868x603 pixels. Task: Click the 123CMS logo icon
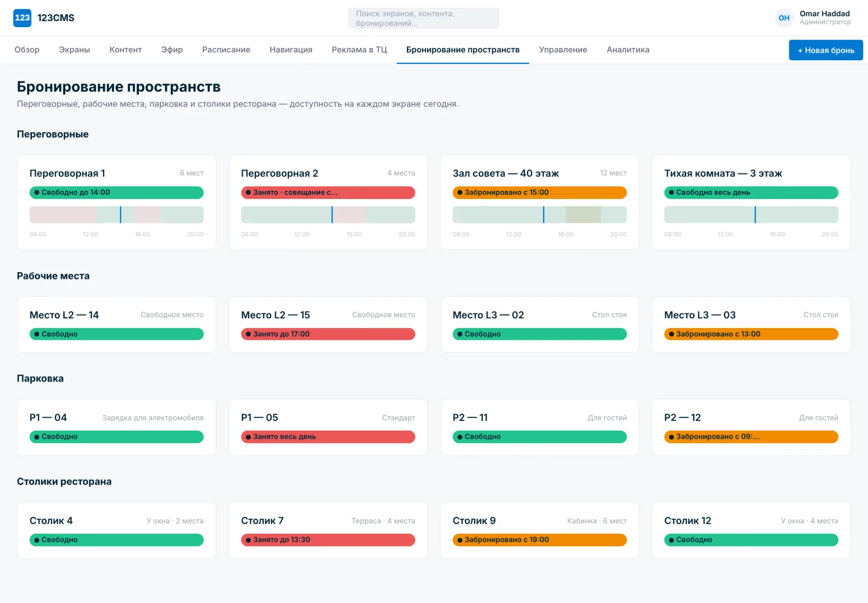(22, 18)
